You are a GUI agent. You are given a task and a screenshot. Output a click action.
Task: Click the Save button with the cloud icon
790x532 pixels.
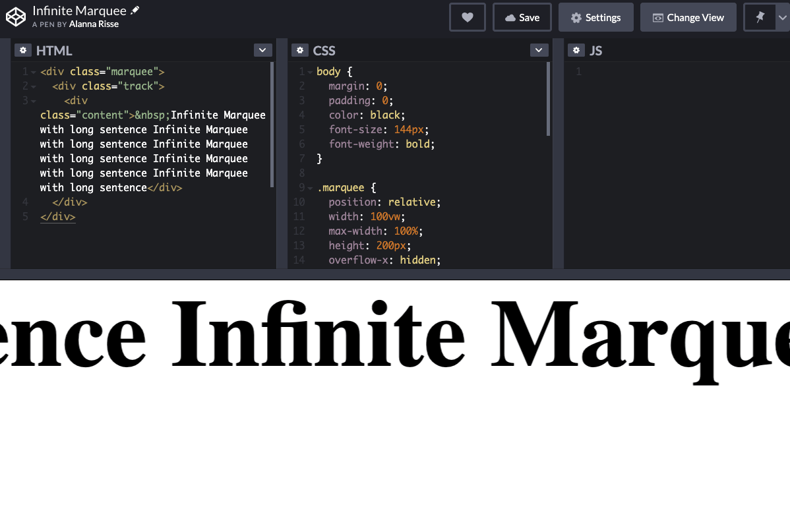tap(522, 18)
